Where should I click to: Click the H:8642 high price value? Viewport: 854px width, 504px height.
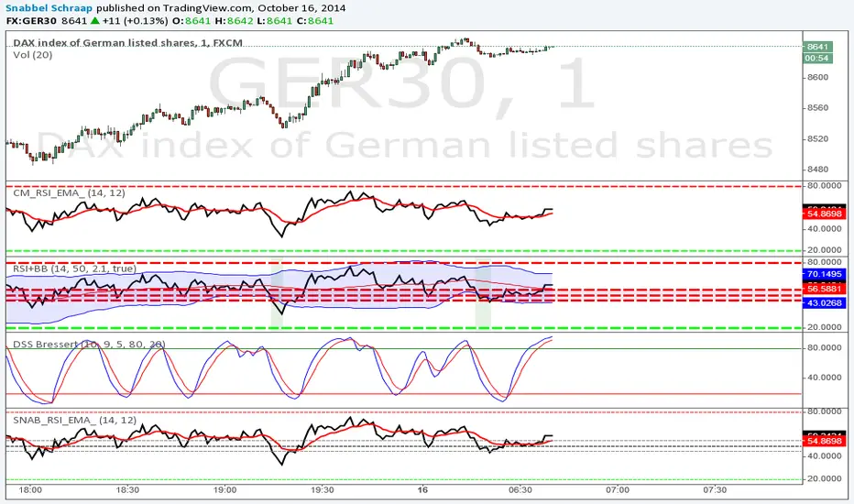tap(233, 21)
